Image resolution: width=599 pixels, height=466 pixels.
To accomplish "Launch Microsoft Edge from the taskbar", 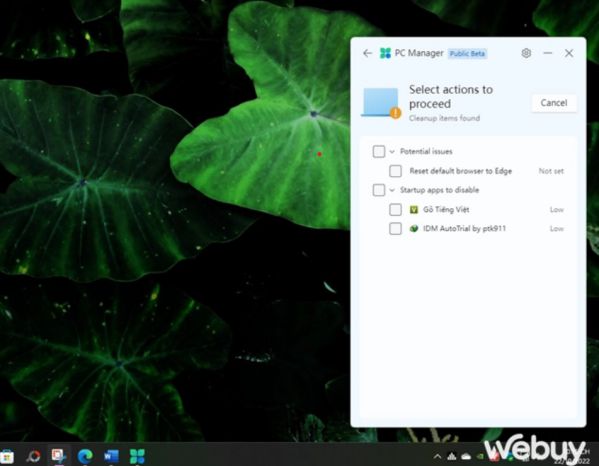I will point(85,456).
